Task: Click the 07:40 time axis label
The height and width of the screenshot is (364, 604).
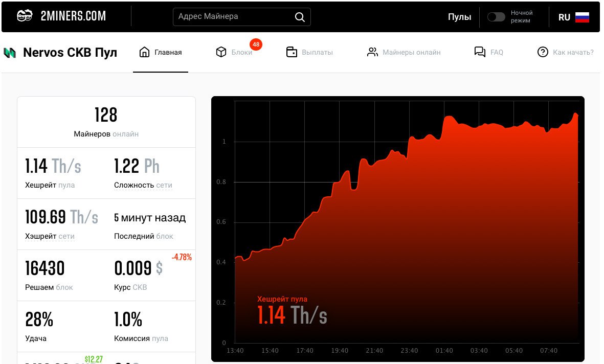Action: coord(549,351)
